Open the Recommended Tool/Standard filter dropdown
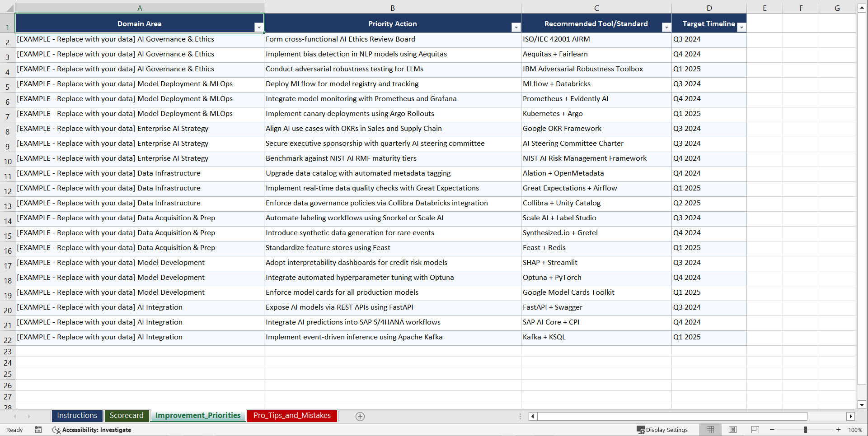This screenshot has height=436, width=868. [x=666, y=28]
